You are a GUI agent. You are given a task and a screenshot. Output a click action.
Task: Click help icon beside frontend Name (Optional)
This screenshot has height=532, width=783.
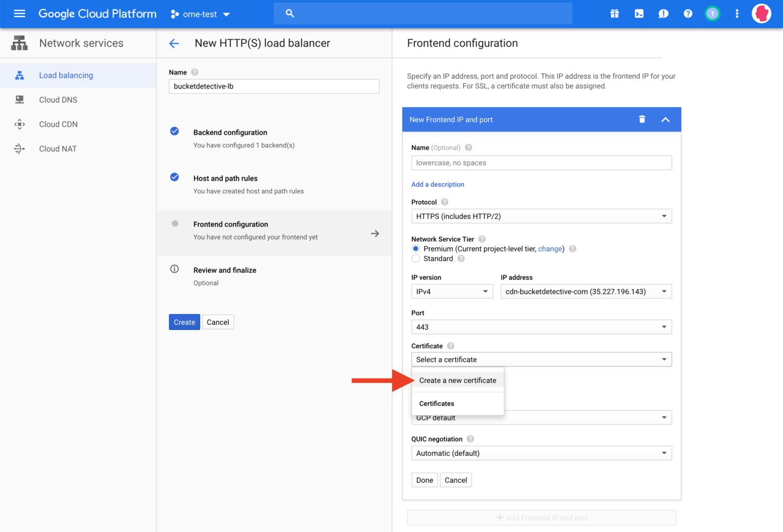[468, 147]
